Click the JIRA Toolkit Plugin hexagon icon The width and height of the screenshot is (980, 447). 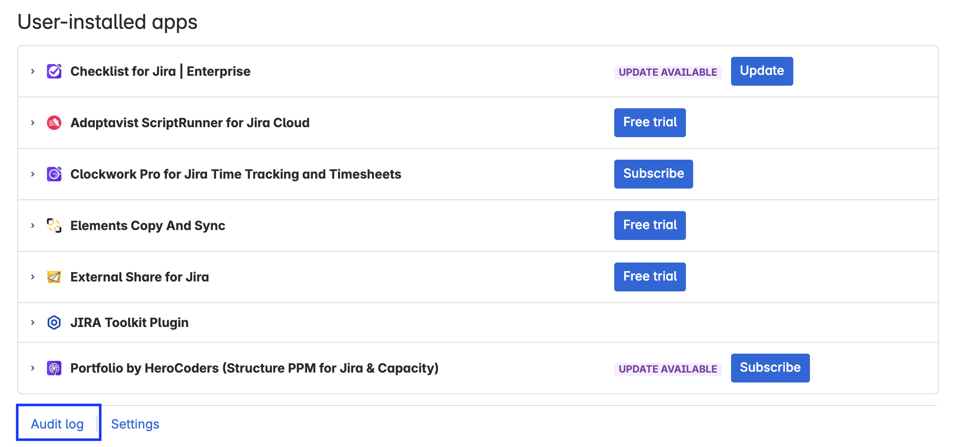pos(54,323)
